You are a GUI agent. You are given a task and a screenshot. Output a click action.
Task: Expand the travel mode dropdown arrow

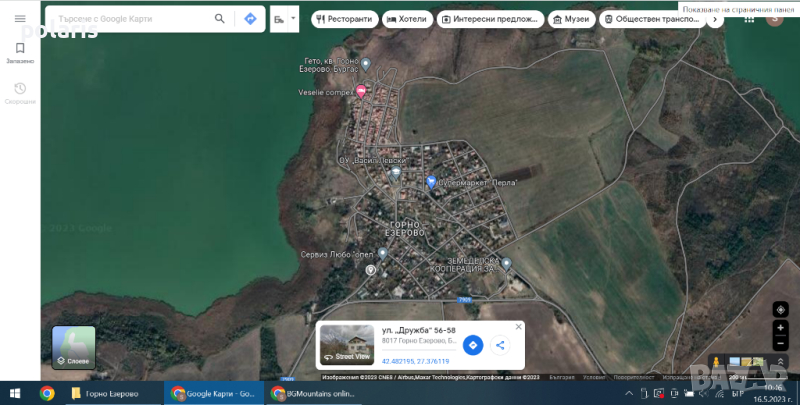[x=293, y=18]
